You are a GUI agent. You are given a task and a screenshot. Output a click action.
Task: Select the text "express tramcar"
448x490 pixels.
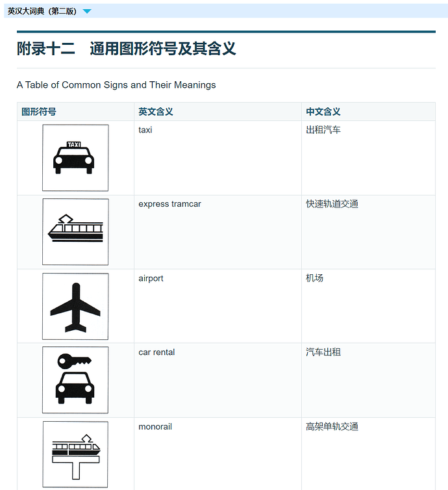click(x=170, y=204)
